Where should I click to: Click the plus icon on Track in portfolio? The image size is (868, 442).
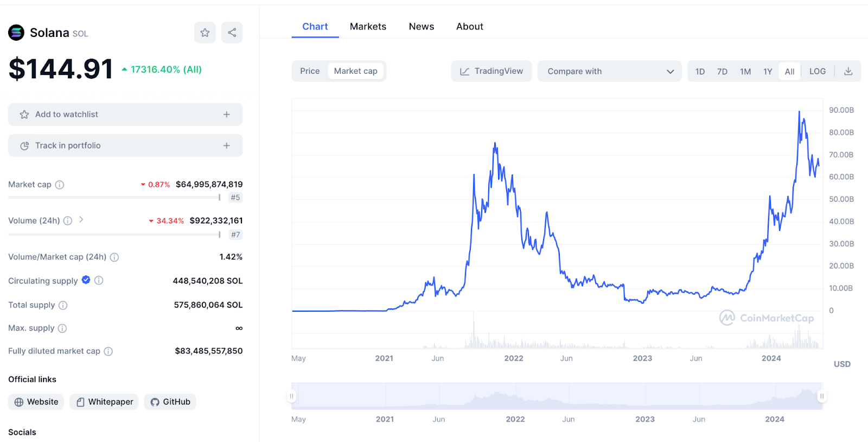[x=227, y=146]
